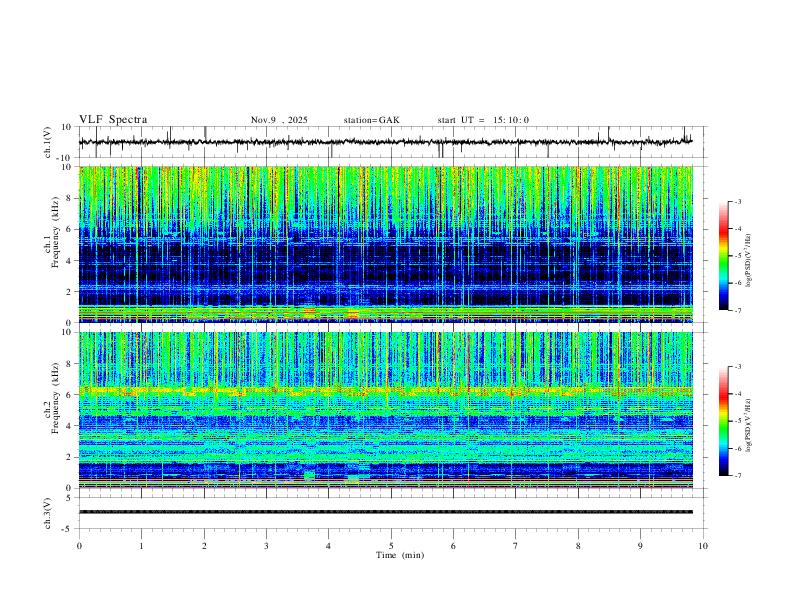Click the '5' tick of ch.3 axis
This screenshot has height=612, width=792.
69,498
